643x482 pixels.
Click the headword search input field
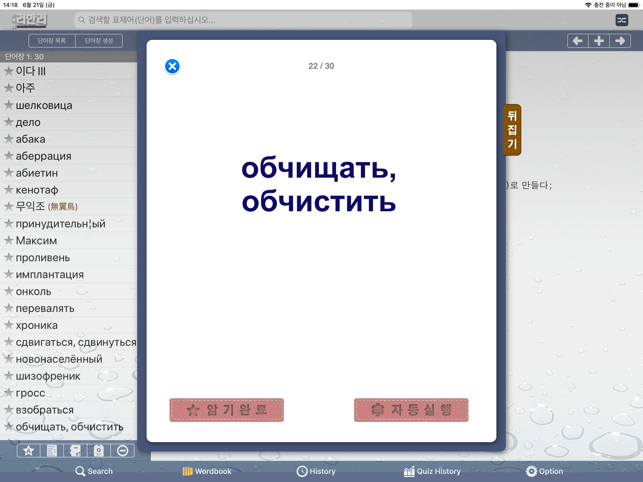(243, 20)
